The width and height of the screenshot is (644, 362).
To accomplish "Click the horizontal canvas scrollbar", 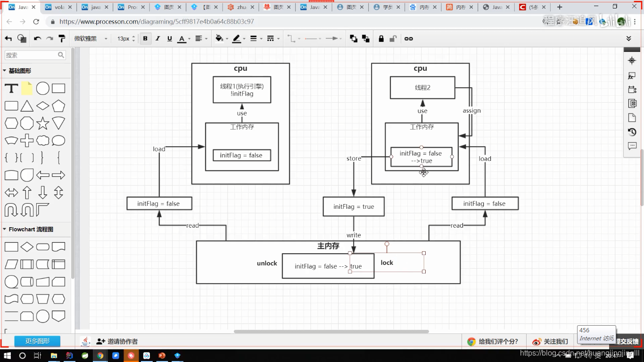I will (x=331, y=331).
